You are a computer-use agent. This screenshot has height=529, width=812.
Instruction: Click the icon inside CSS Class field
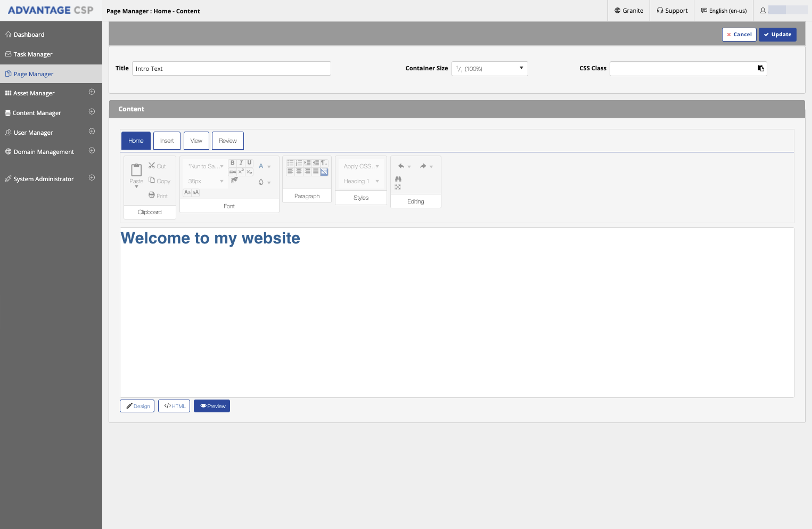click(761, 68)
